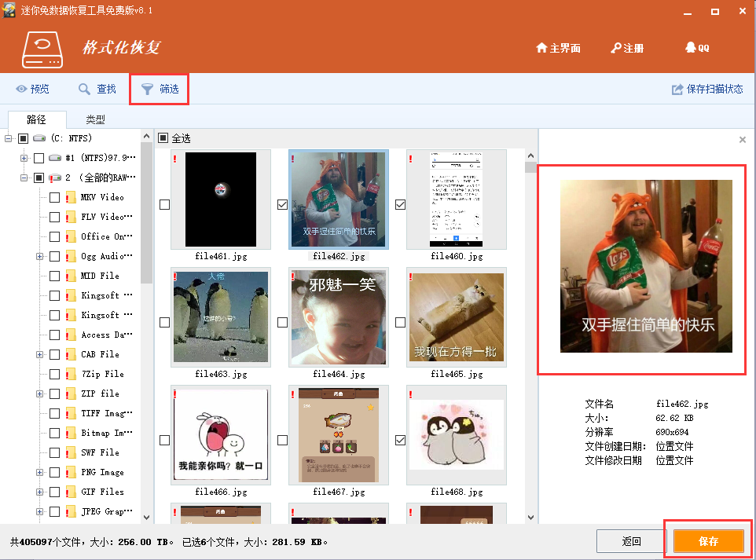Select the file463.jpg penguins thumbnail
The height and width of the screenshot is (560, 756).
221,317
